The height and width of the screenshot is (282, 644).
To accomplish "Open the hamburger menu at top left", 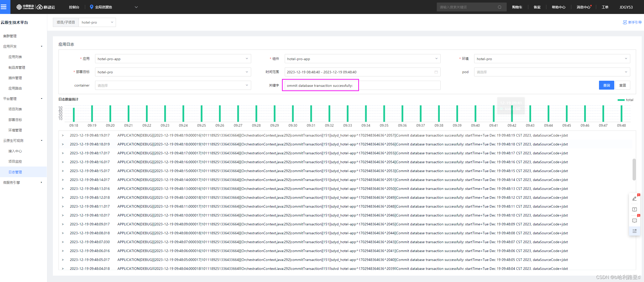I will 4,7.
